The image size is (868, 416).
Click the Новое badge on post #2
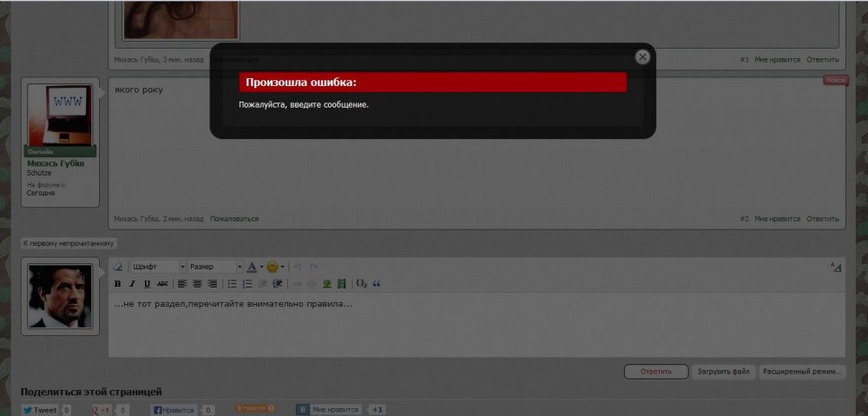point(835,80)
